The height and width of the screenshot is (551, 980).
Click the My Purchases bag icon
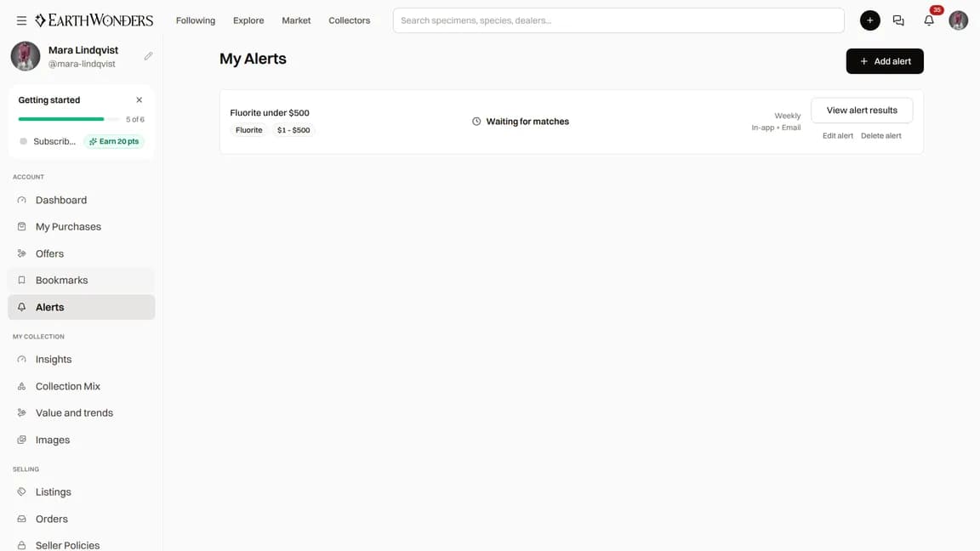(x=22, y=227)
